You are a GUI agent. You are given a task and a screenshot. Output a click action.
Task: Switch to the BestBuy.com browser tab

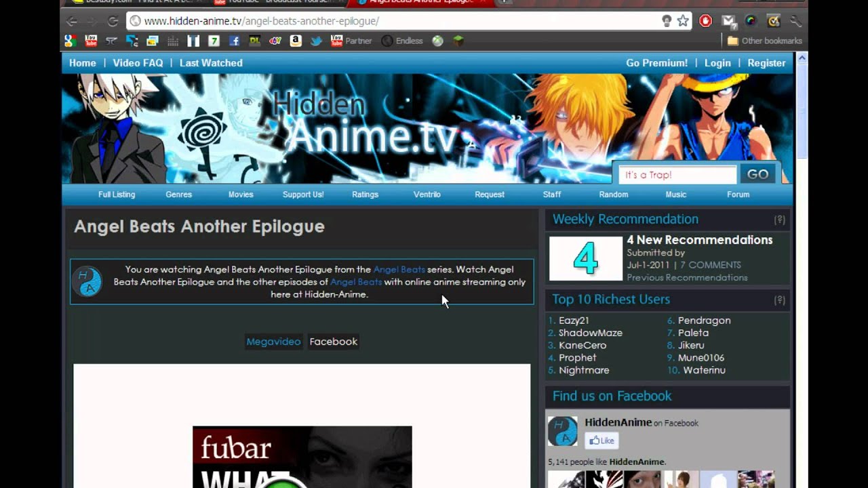(136, 2)
